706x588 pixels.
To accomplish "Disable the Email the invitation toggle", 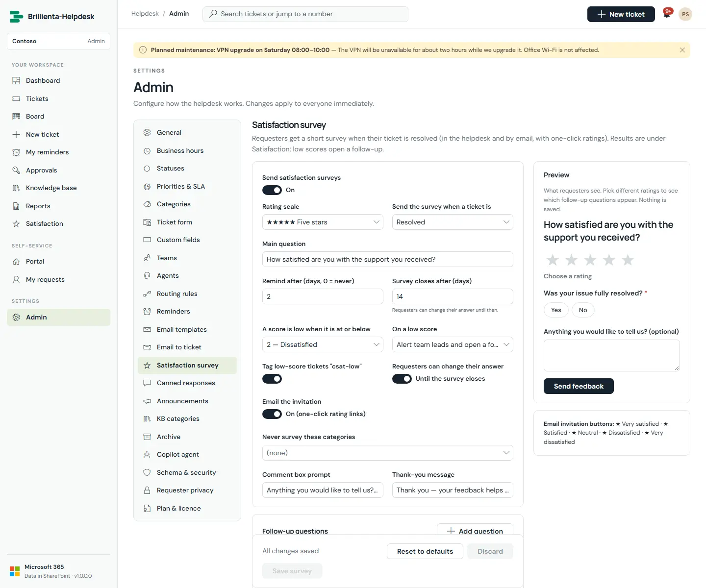I will 272,414.
